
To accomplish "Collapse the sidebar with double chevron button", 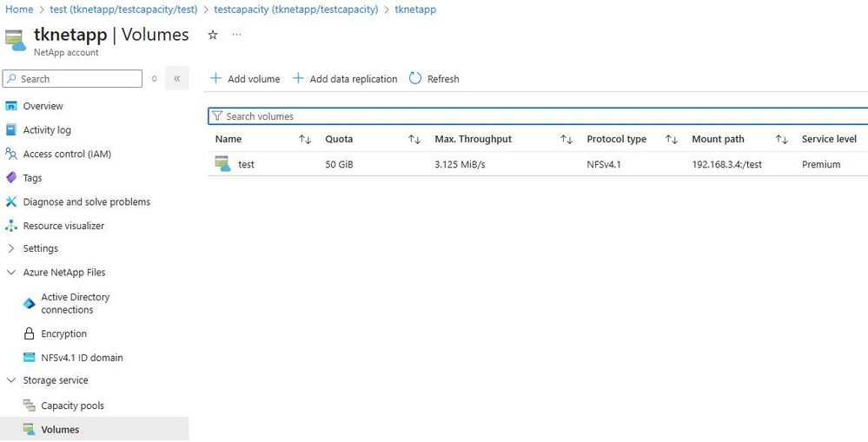I will pos(176,78).
